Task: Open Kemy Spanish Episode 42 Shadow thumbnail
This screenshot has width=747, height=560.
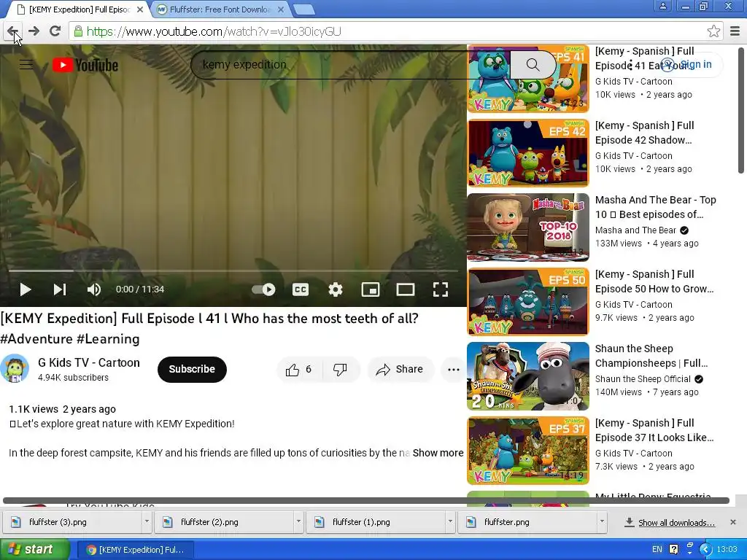Action: (528, 153)
